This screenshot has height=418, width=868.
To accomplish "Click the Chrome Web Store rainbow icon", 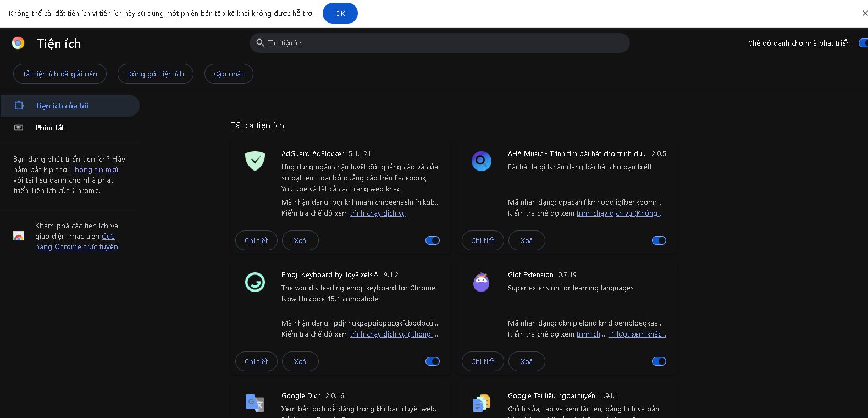I will point(19,236).
